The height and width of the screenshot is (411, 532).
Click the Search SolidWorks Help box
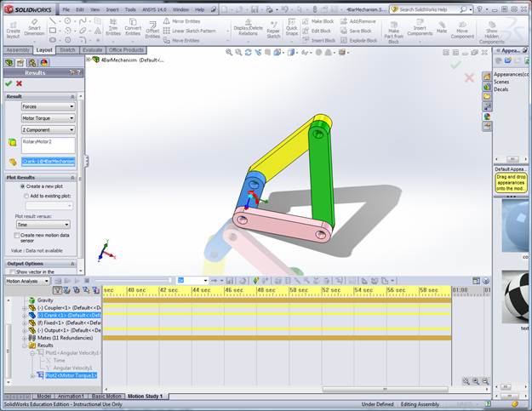(x=429, y=9)
